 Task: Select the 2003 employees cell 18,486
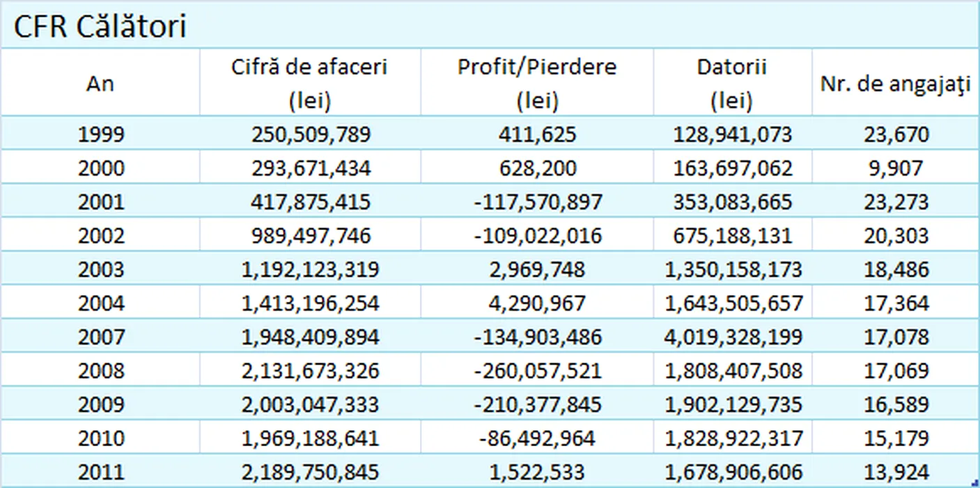[896, 269]
